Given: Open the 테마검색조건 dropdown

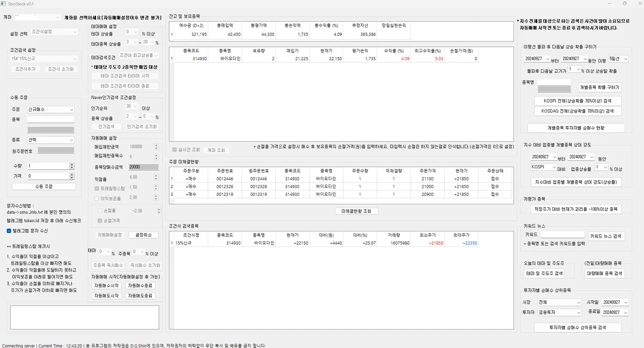Looking at the screenshot, I should pyautogui.click(x=139, y=55).
